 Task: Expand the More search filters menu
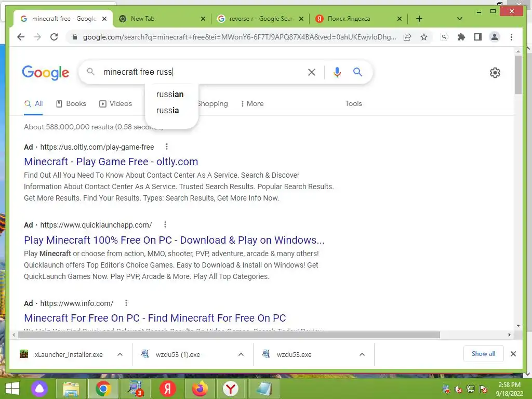coord(252,103)
